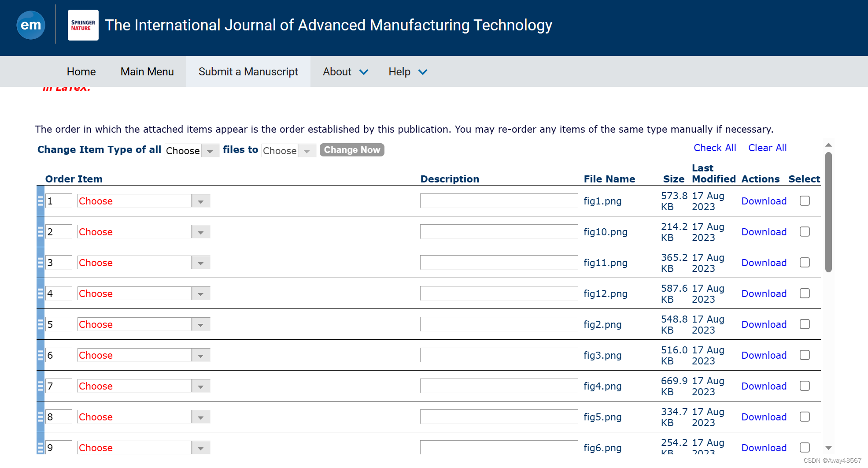Image resolution: width=868 pixels, height=468 pixels.
Task: Check the Select checkbox for fig1.png
Action: tap(805, 201)
